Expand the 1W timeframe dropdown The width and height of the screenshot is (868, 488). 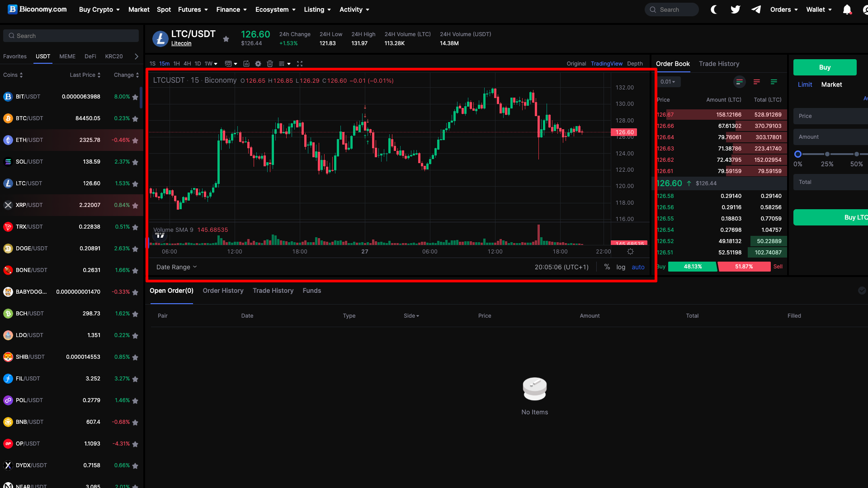pos(211,64)
